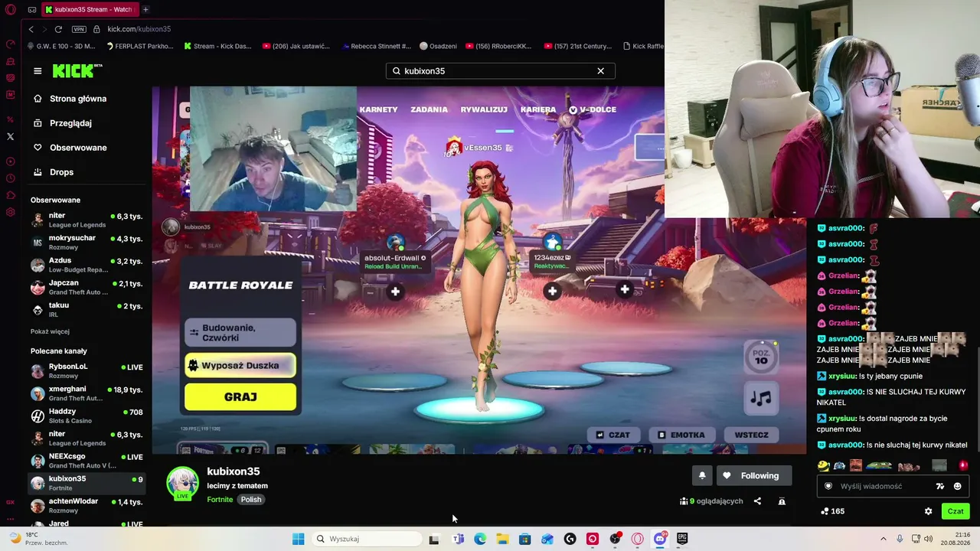The image size is (980, 551).
Task: Go back in the browser
Action: pos(31,29)
